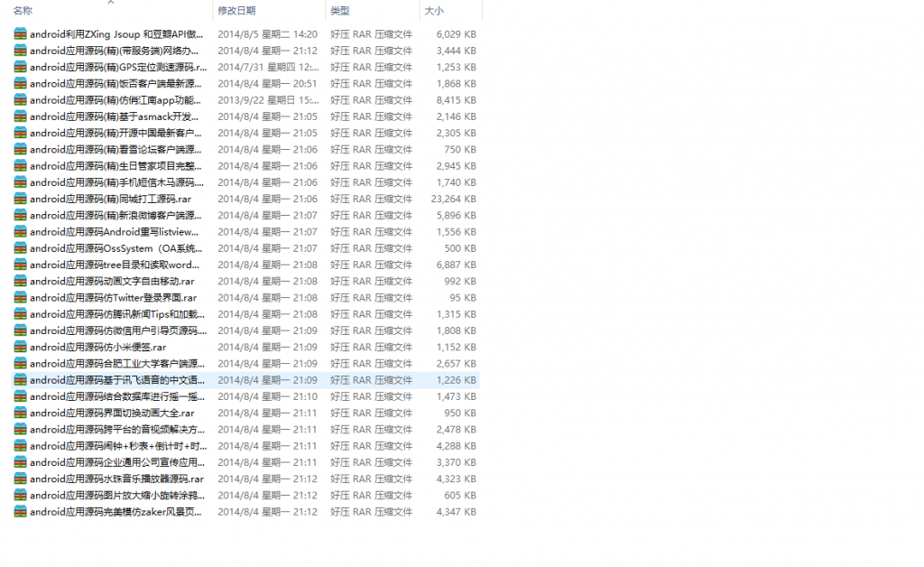Click the RAR icon of 界面切换动画大全.rar
This screenshot has height=567, width=924.
[20, 413]
